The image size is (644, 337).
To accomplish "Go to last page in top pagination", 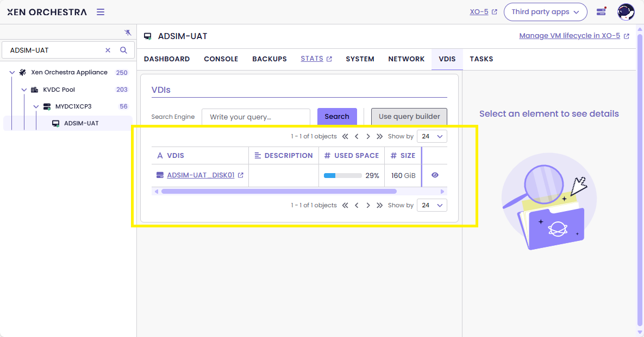I will (x=379, y=137).
